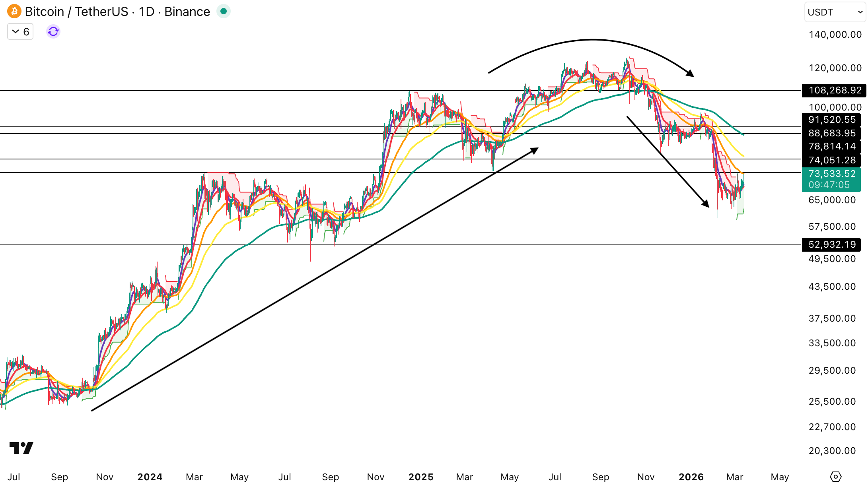Click the 2025 label on time axis

coord(421,477)
